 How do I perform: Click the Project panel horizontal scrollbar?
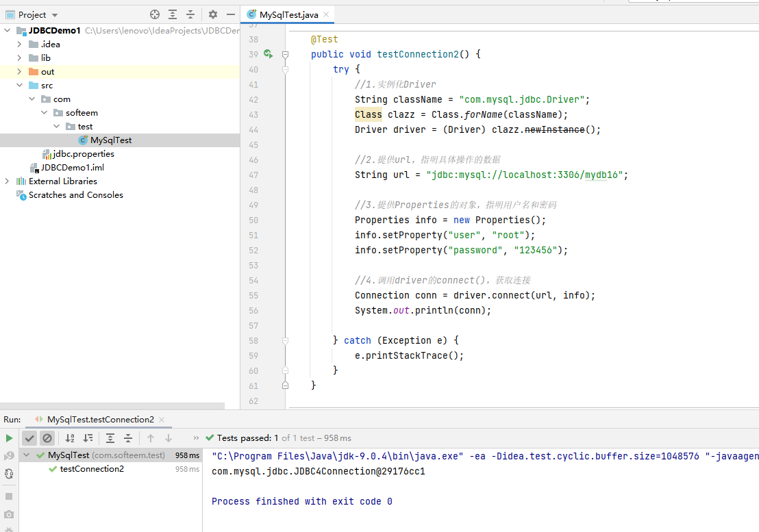[x=112, y=406]
